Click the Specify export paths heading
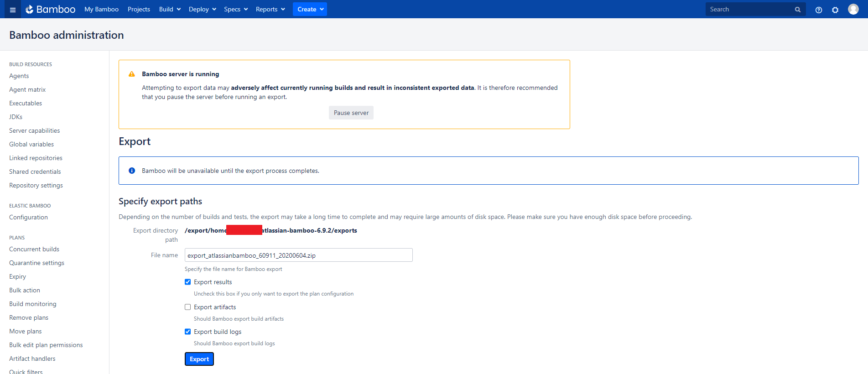The height and width of the screenshot is (374, 868). [x=160, y=201]
